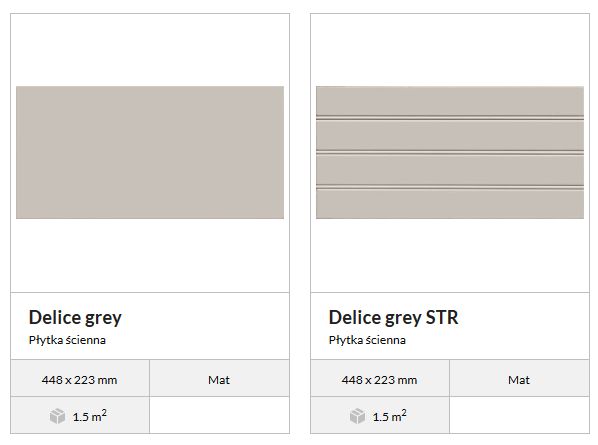The height and width of the screenshot is (445, 598).
Task: Click 448 x 223 mm for Delice grey
Action: point(80,380)
